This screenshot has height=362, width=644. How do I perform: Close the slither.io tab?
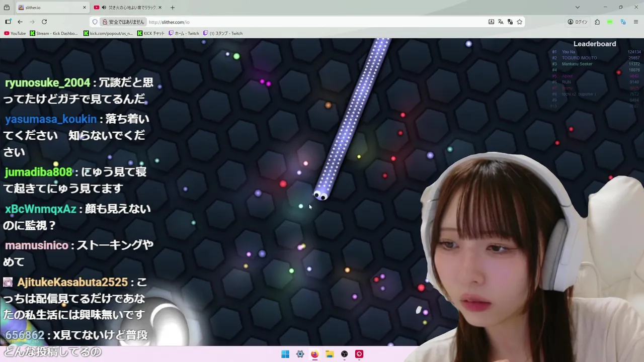point(85,8)
